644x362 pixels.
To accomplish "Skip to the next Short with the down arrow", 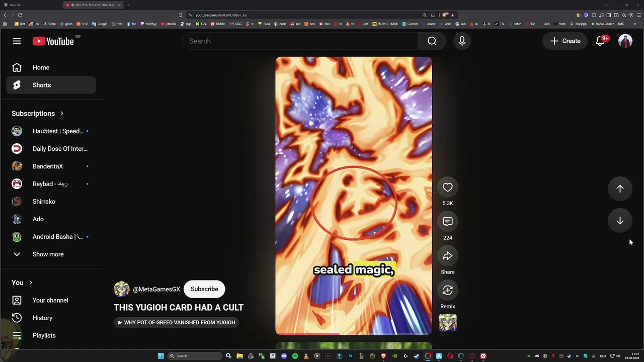I will 620,221.
